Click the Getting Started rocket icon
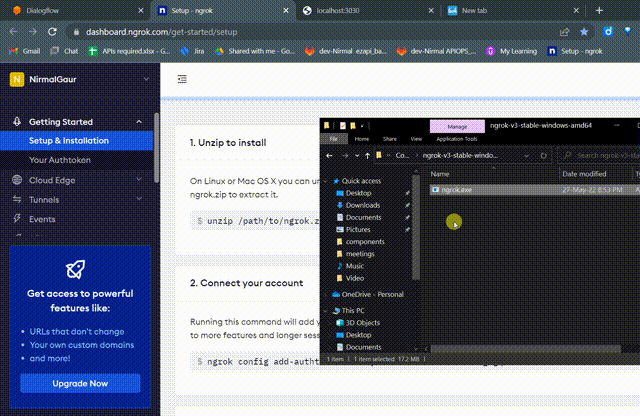 tap(17, 122)
